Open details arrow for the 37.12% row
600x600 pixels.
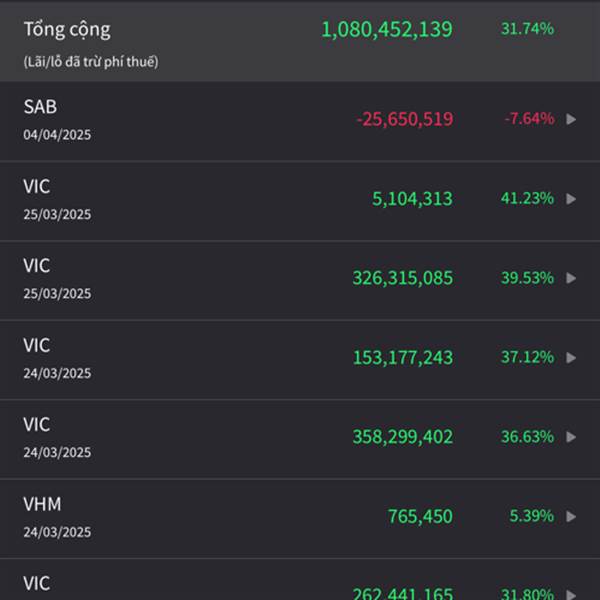571,358
